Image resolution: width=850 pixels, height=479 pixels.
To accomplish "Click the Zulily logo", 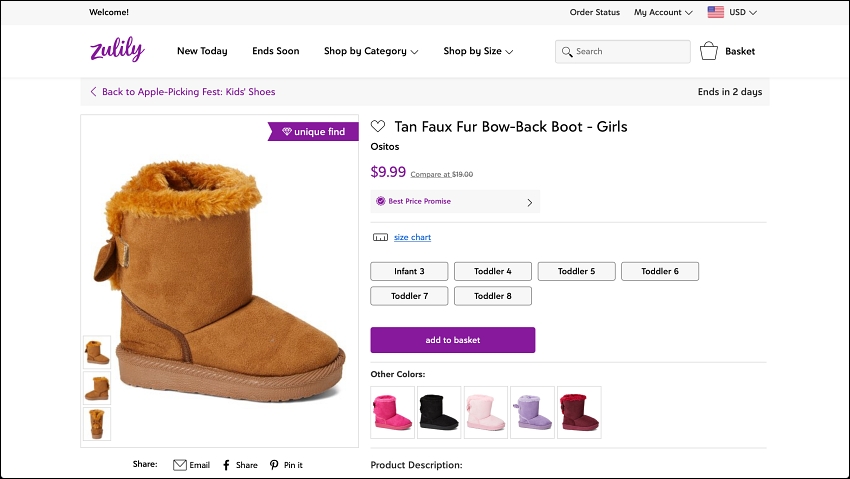I will point(117,49).
